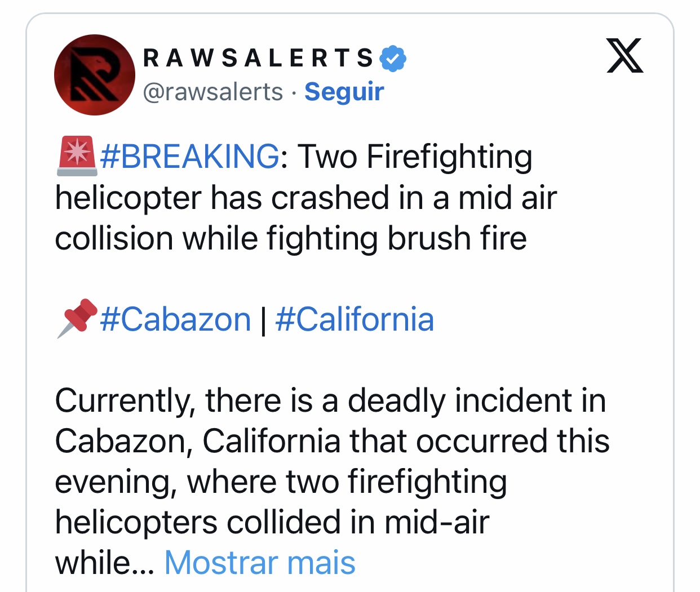This screenshot has width=700, height=592.
Task: Click the "Two Firefighting" headline text
Action: pyautogui.click(x=415, y=156)
